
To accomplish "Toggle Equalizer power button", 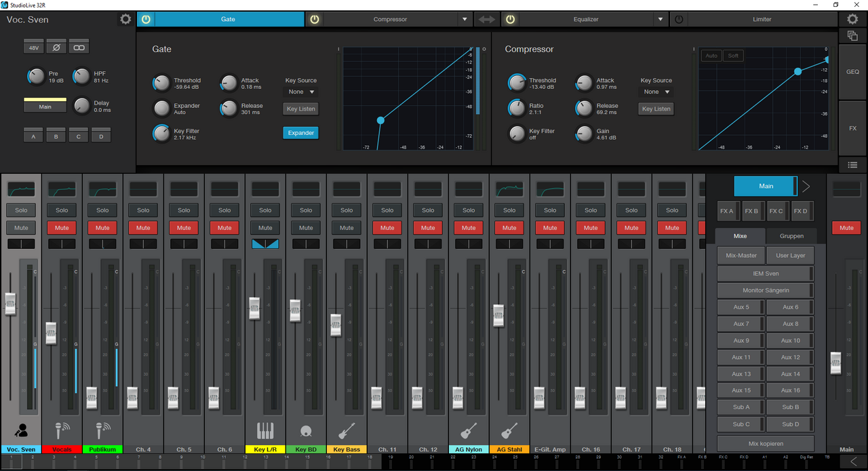I will [509, 20].
